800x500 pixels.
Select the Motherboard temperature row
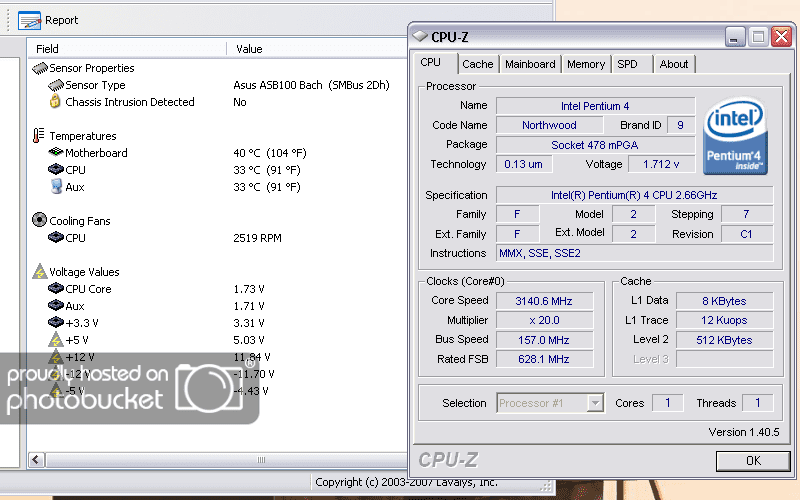(217, 153)
